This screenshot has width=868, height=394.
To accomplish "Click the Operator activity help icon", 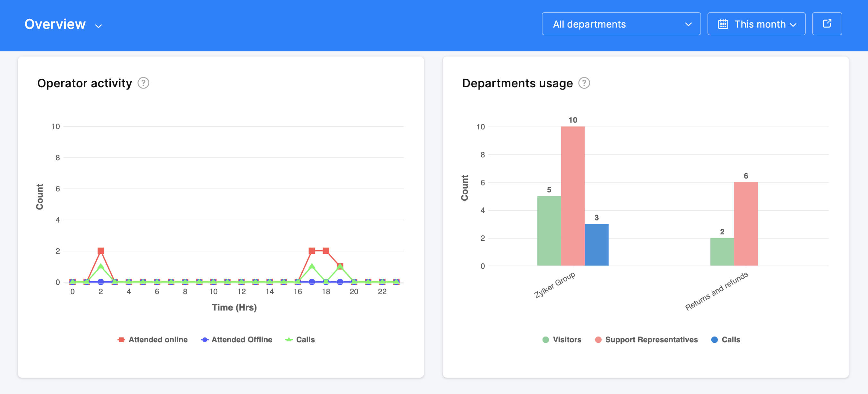I will [x=143, y=83].
